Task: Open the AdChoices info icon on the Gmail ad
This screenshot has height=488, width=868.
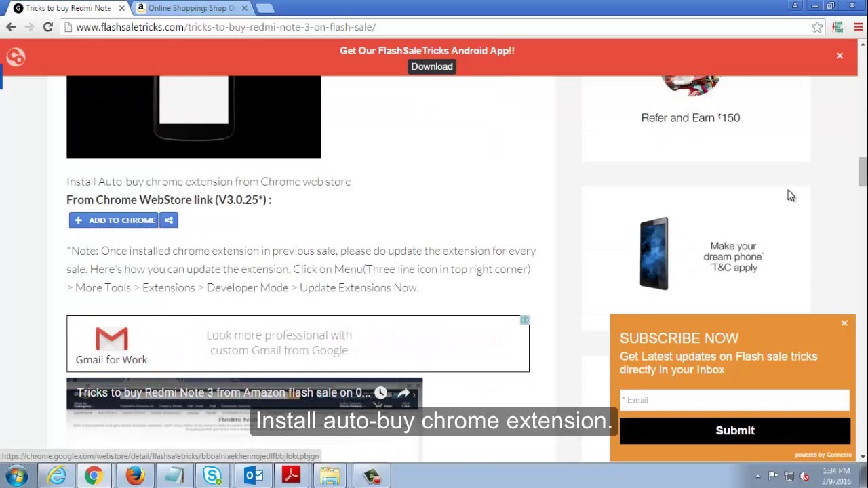Action: point(524,320)
